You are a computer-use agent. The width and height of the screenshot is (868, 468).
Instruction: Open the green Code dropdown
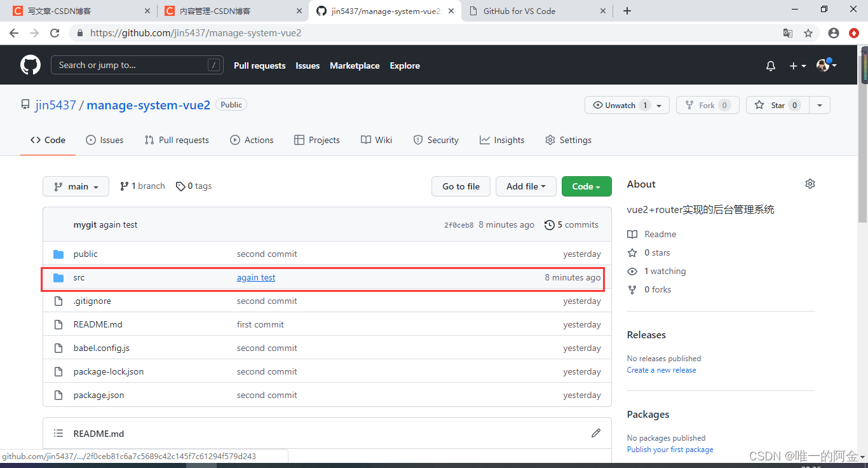[587, 186]
